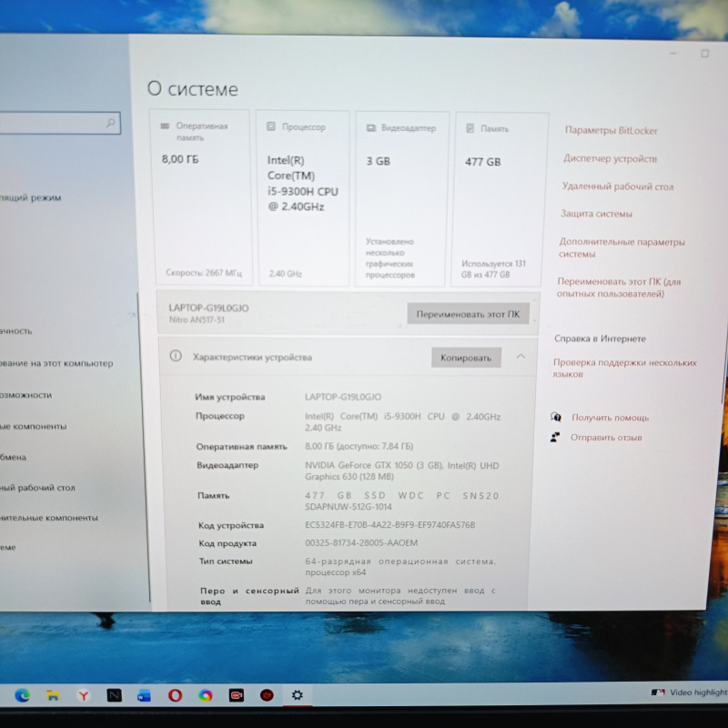Screen dimensions: 728x728
Task: Launch Opera browser from the taskbar
Action: (175, 695)
